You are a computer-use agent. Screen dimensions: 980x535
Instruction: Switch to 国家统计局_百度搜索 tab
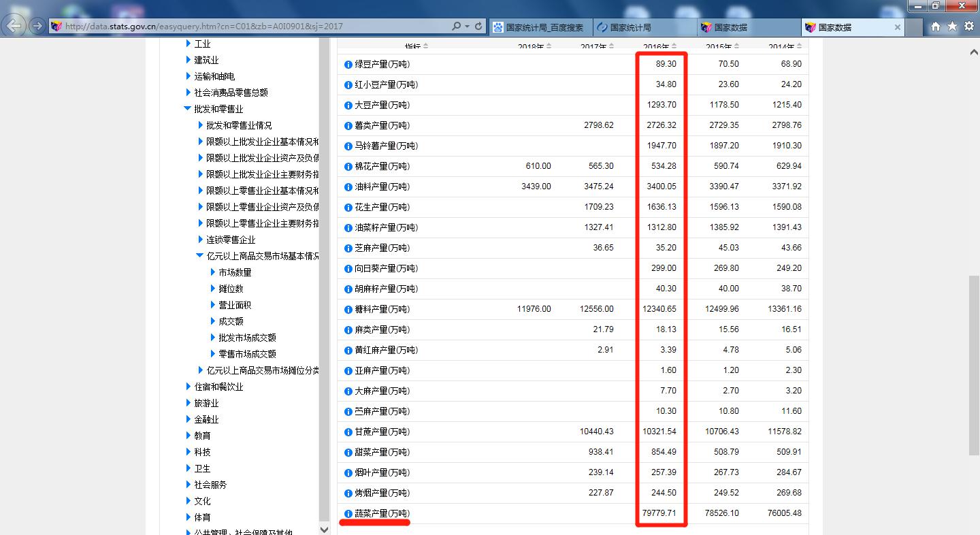[539, 27]
